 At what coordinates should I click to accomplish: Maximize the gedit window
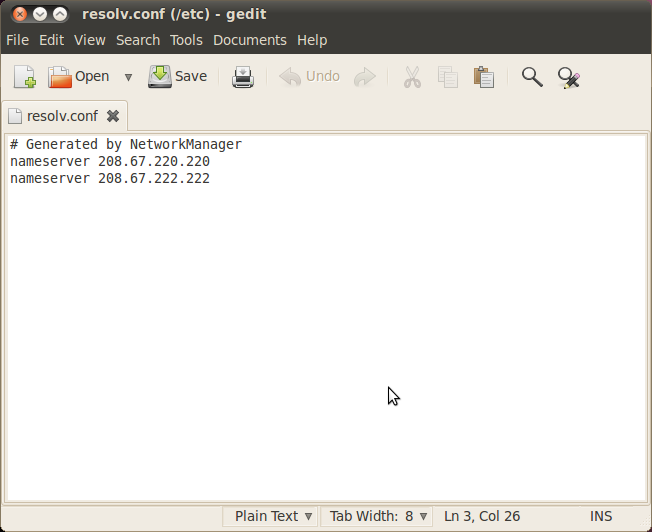point(60,15)
